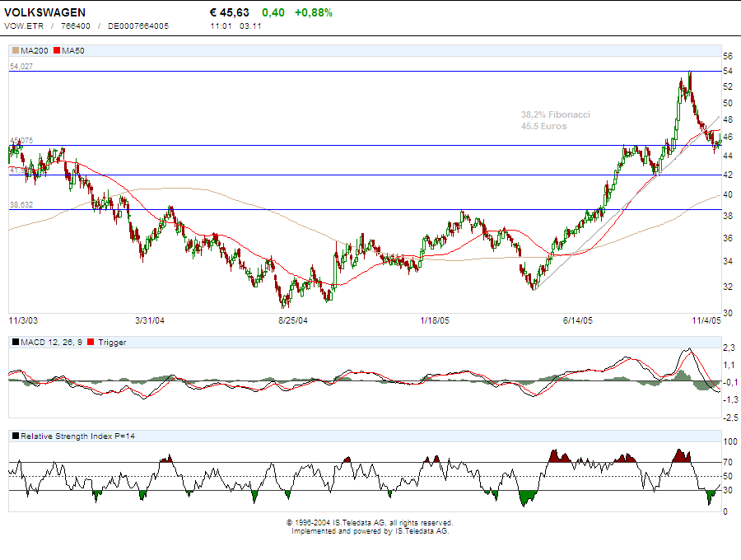This screenshot has width=741, height=560.
Task: Click the 11/4/05 date axis label
Action: coord(706,320)
